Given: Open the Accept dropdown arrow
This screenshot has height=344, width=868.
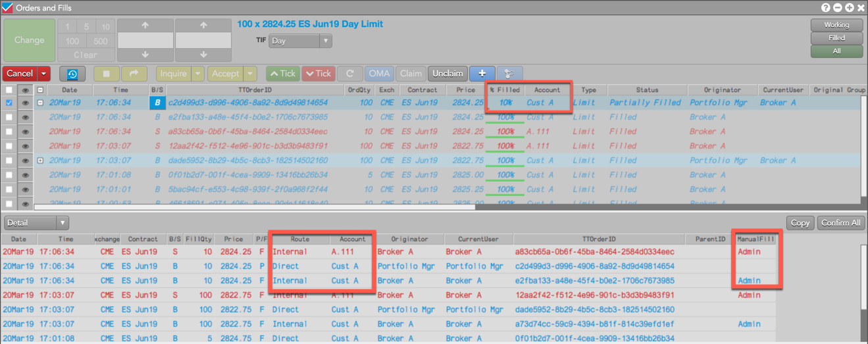Looking at the screenshot, I should [250, 74].
